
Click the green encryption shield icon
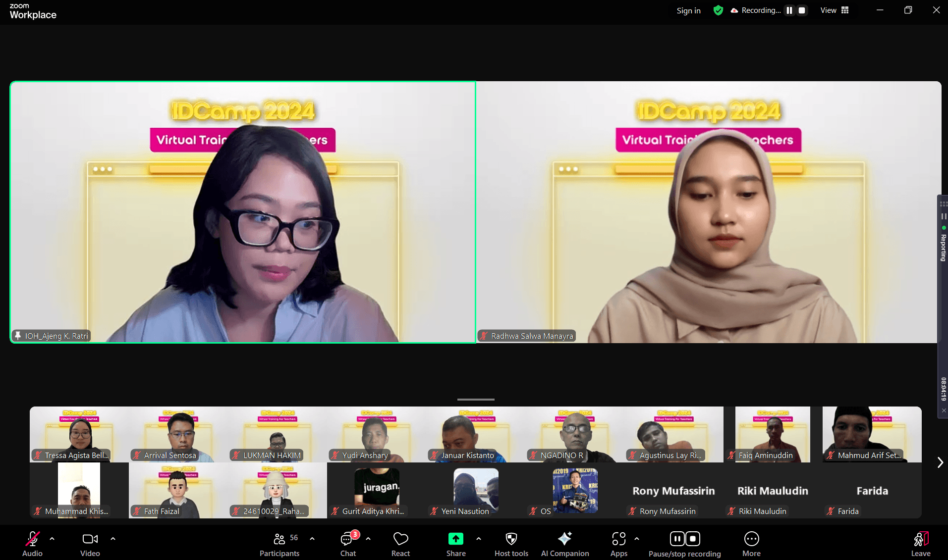click(x=718, y=10)
